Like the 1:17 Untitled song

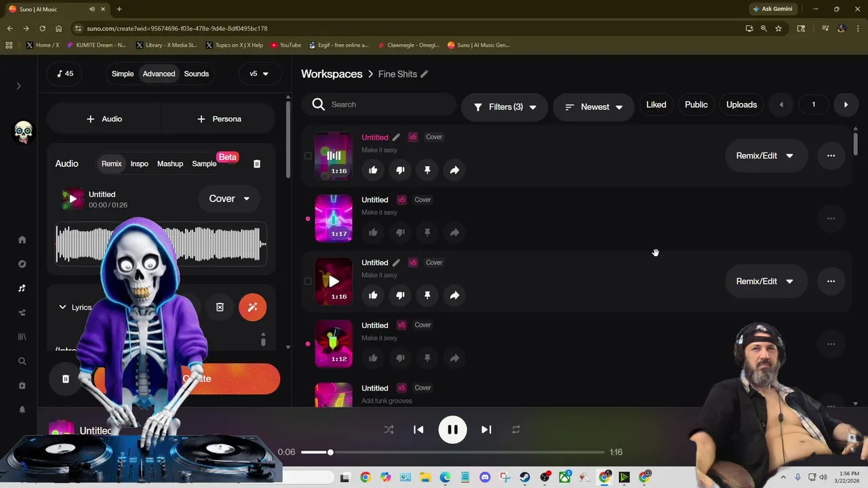click(373, 232)
